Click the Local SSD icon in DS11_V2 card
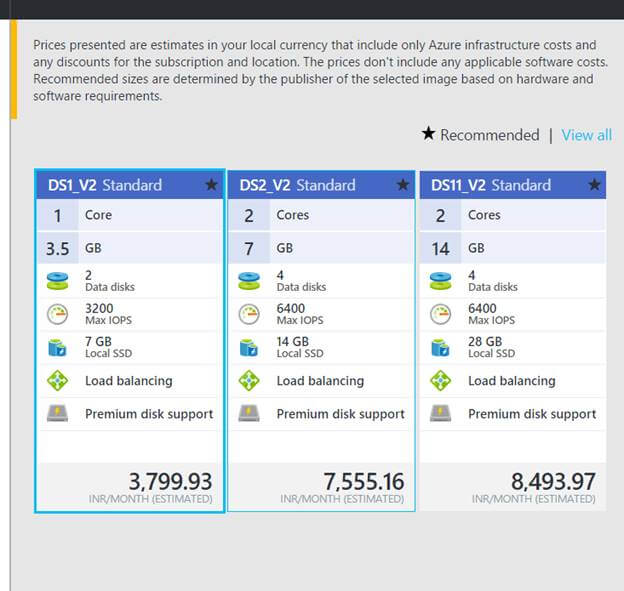 pyautogui.click(x=441, y=347)
